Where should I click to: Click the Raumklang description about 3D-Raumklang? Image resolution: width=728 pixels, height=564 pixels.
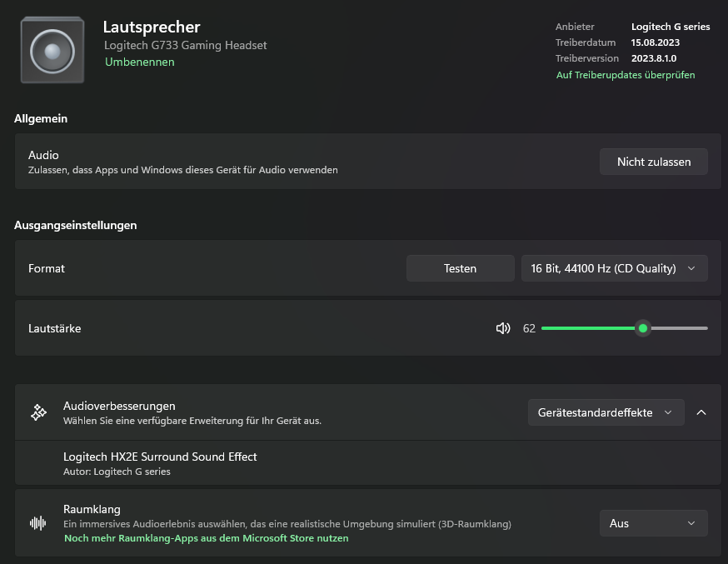coord(287,524)
